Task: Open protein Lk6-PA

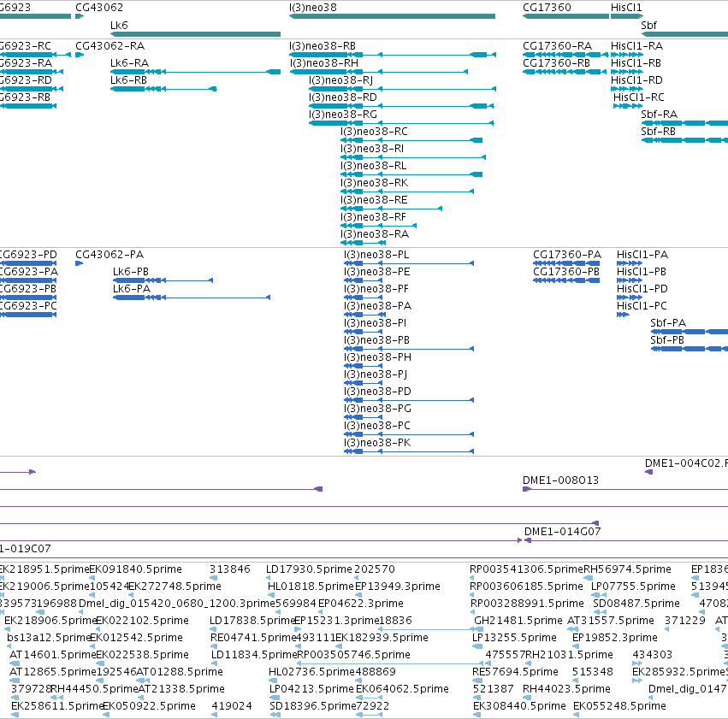Action: (132, 289)
